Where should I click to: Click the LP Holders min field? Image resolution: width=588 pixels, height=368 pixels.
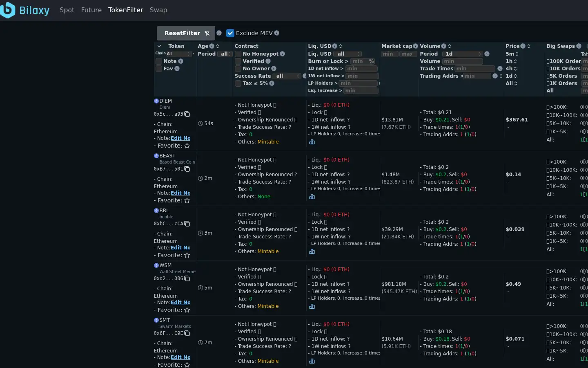point(359,83)
